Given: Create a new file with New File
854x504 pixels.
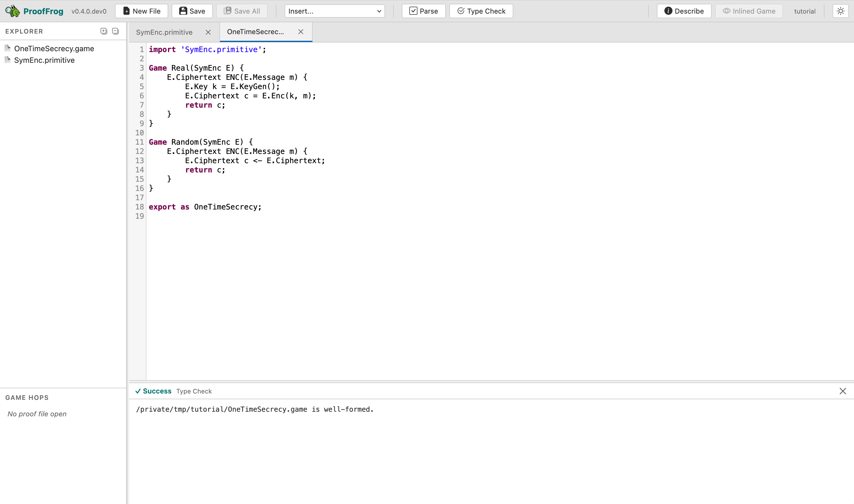Looking at the screenshot, I should coord(141,11).
